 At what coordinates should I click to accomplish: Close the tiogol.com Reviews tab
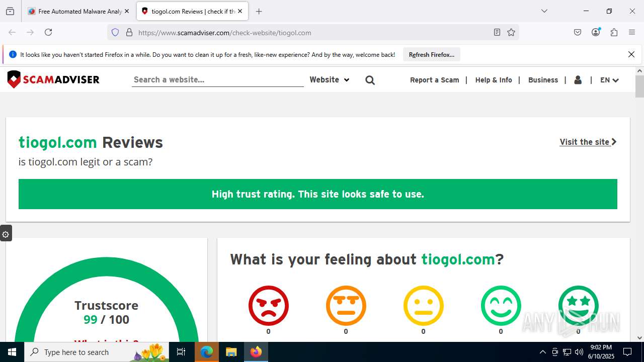(240, 11)
